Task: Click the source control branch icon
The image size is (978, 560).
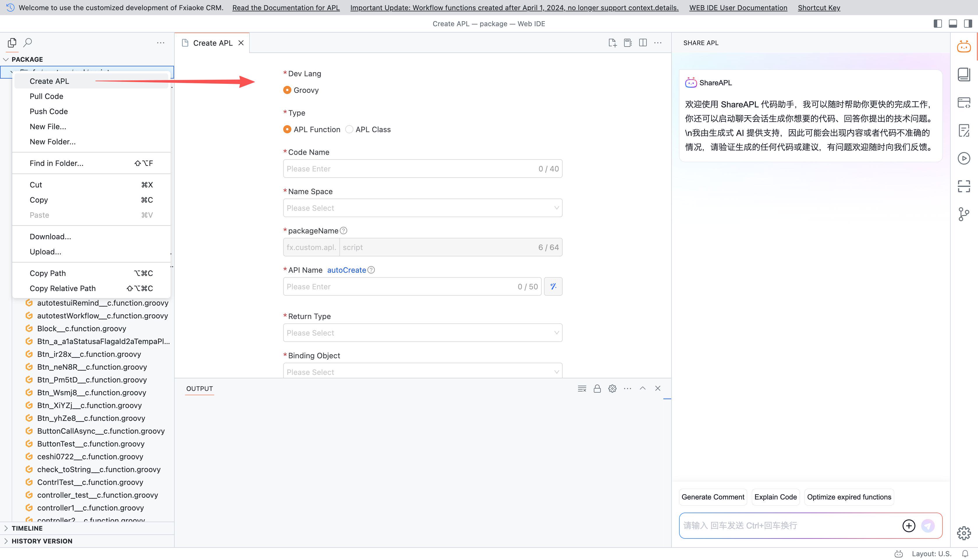Action: pyautogui.click(x=964, y=214)
